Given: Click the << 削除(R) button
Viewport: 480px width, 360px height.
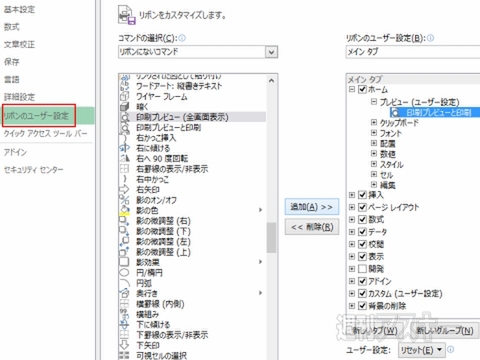Looking at the screenshot, I should point(312,227).
